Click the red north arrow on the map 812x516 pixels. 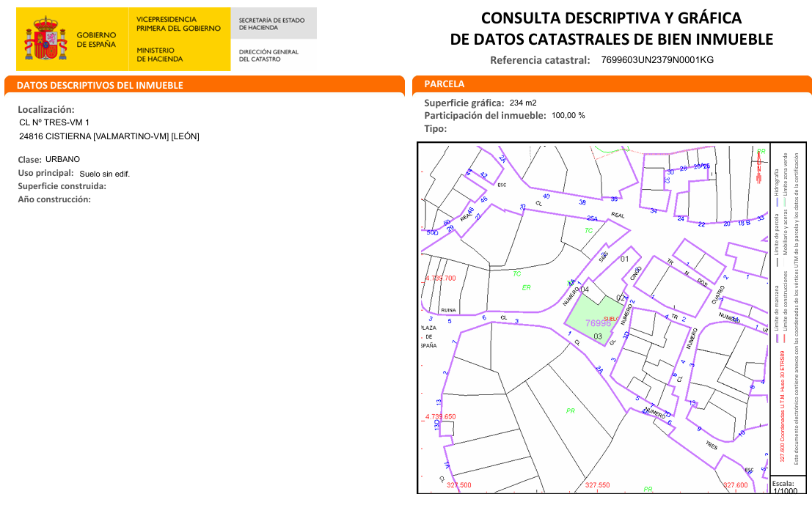coord(759,166)
